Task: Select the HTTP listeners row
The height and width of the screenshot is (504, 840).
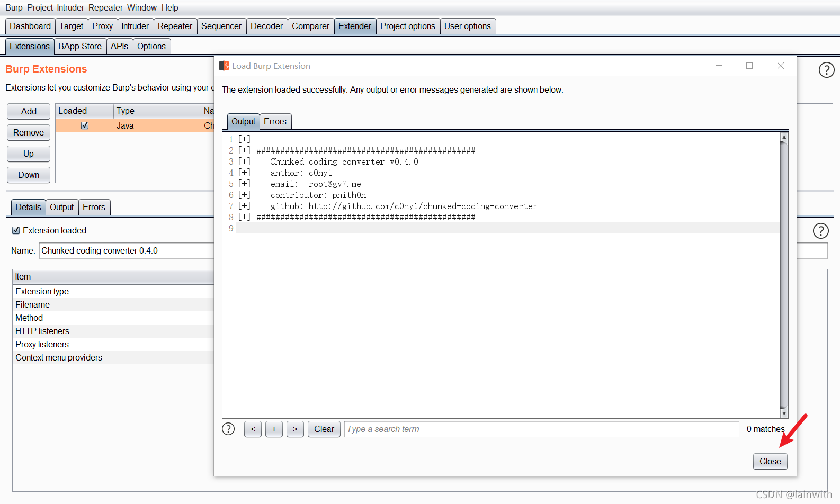Action: pyautogui.click(x=113, y=331)
